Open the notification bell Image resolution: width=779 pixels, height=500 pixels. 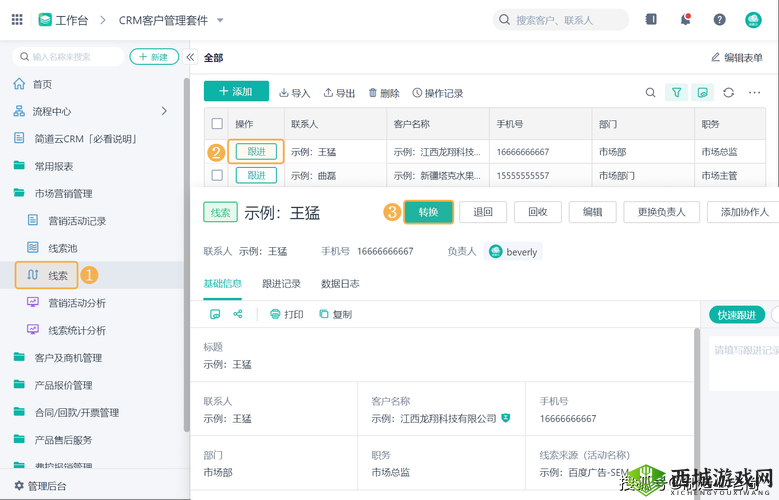[x=686, y=20]
